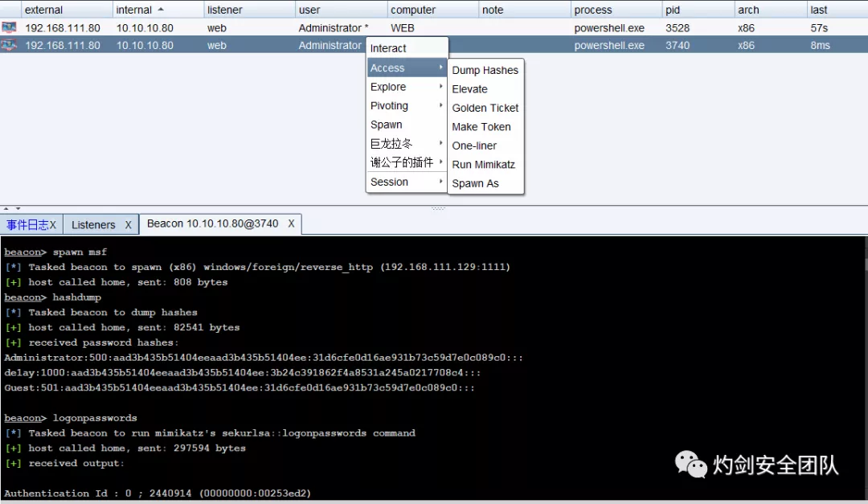This screenshot has height=504, width=868.
Task: Choose Elevate from the Access submenu
Action: [485, 89]
